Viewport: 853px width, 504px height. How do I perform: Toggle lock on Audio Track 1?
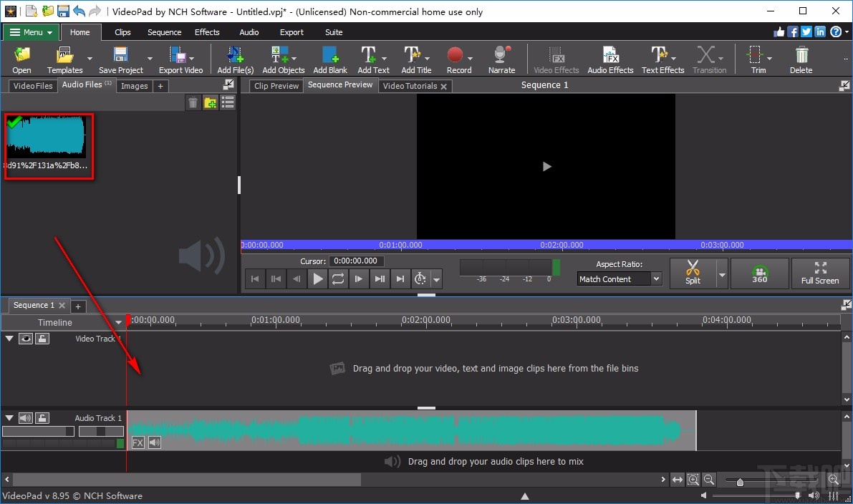pos(42,417)
